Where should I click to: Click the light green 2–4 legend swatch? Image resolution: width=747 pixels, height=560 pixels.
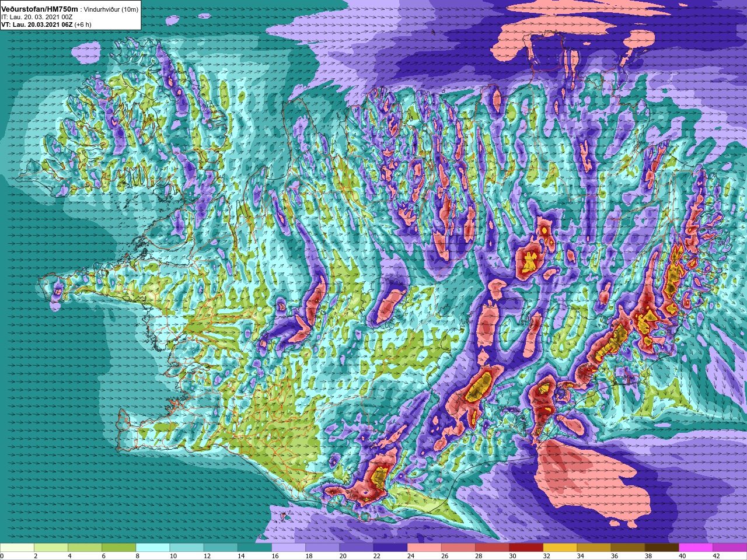[x=51, y=548]
